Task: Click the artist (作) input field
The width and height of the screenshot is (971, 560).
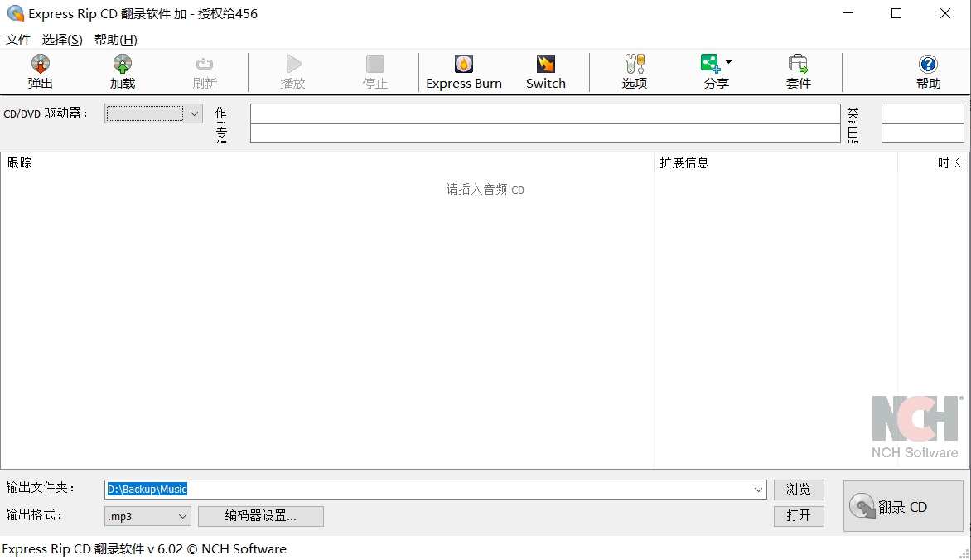Action: 545,113
